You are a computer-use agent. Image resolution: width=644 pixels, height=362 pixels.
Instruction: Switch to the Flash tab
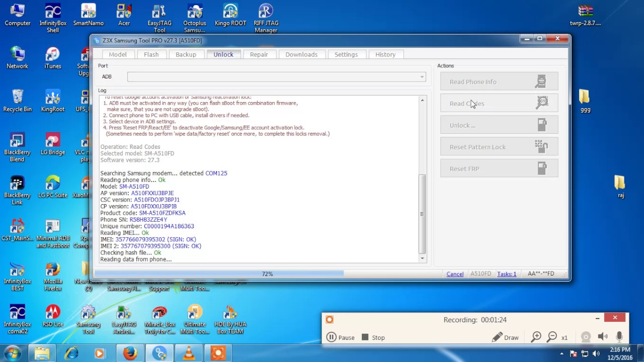tap(151, 54)
